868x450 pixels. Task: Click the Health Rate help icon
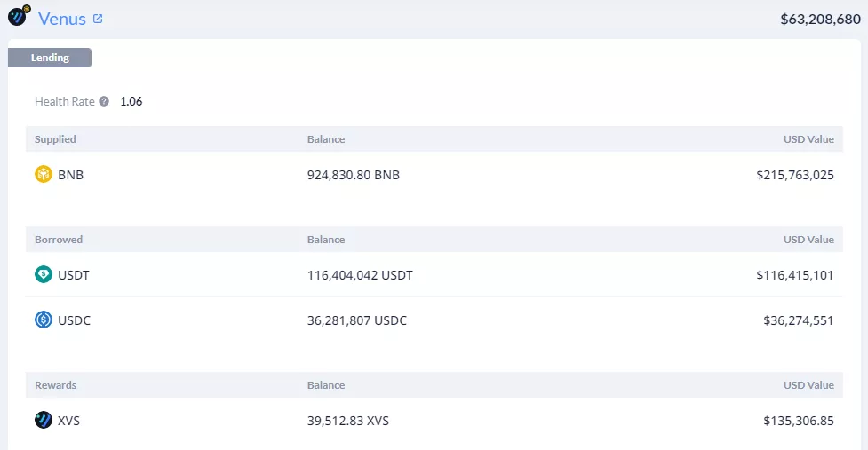(x=104, y=101)
